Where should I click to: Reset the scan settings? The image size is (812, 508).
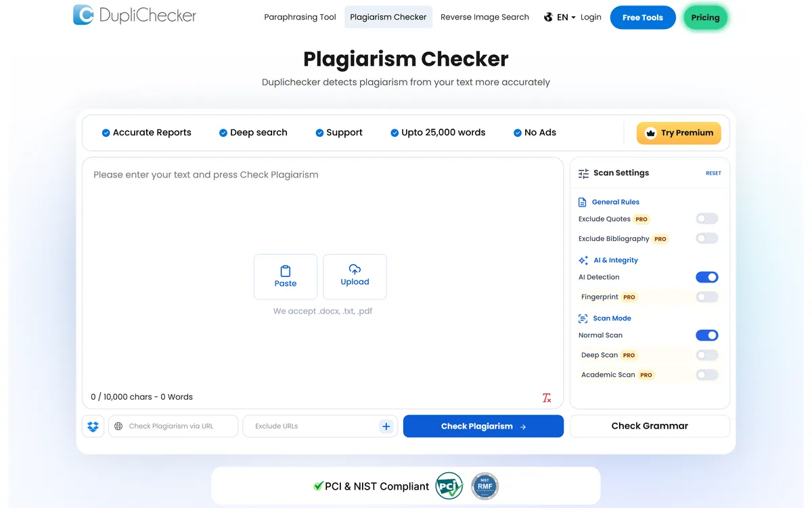pos(713,173)
